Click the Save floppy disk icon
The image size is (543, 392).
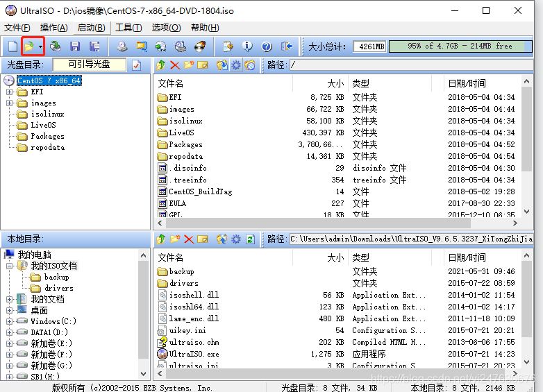(x=75, y=46)
